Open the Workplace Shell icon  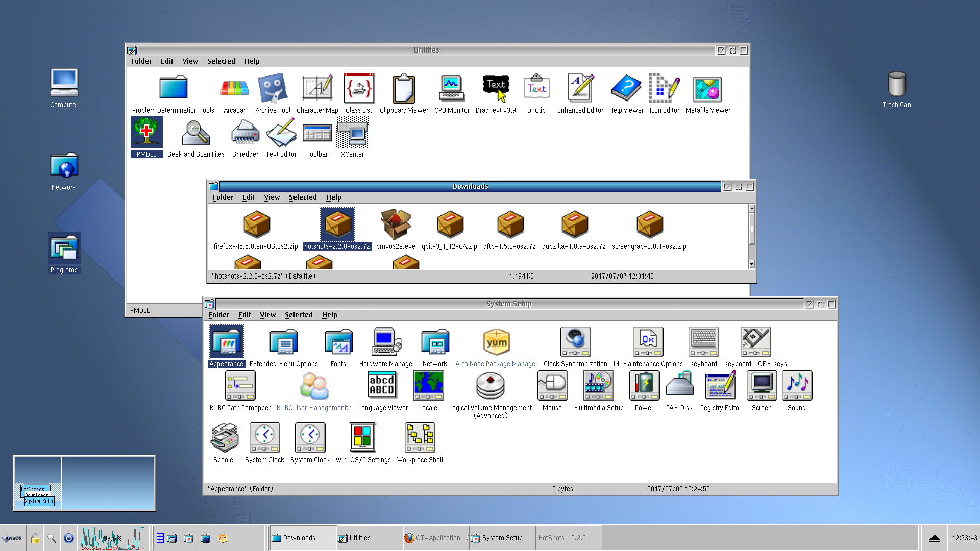click(x=420, y=438)
